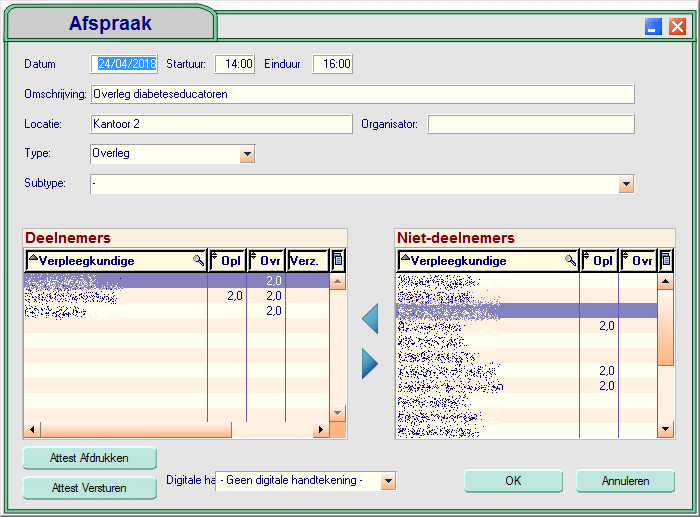Click the left arrow to add participant

point(370,319)
